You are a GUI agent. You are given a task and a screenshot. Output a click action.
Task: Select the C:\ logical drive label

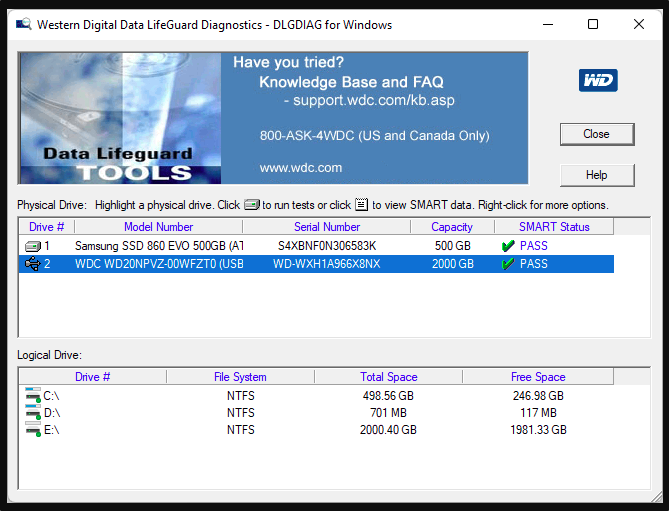coord(52,396)
